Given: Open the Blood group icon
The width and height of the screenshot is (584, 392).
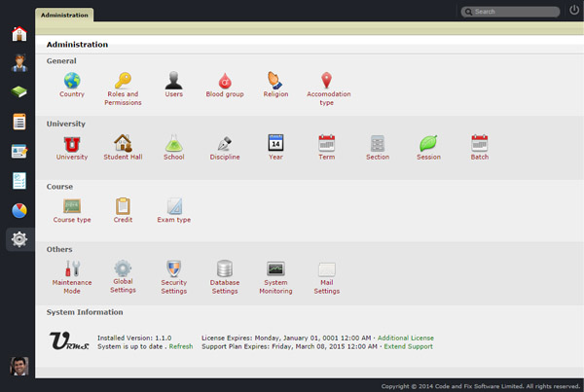Looking at the screenshot, I should [x=225, y=81].
